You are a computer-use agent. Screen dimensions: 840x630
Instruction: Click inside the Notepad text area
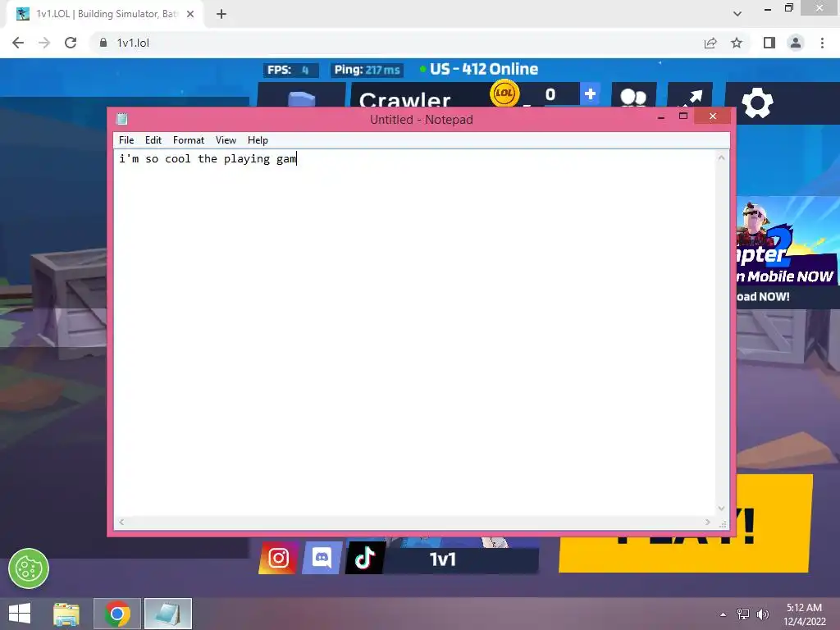(414, 332)
